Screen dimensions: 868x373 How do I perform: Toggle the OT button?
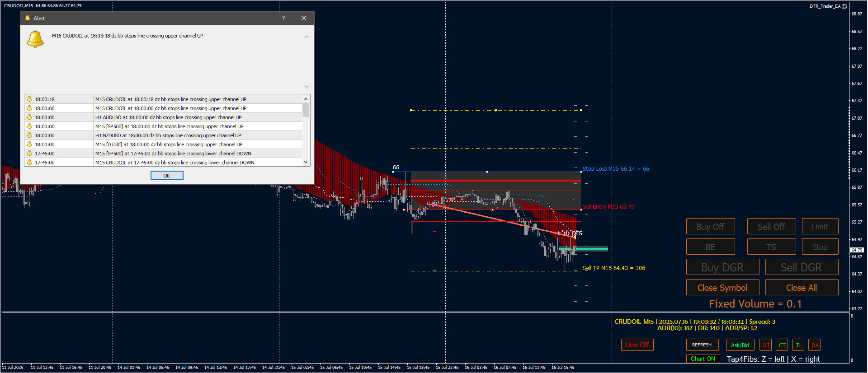point(766,345)
